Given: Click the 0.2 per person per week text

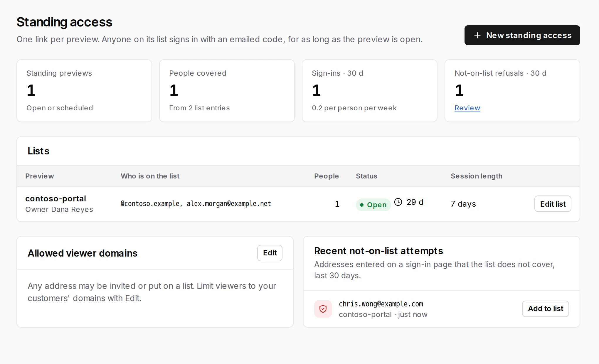Looking at the screenshot, I should [354, 108].
